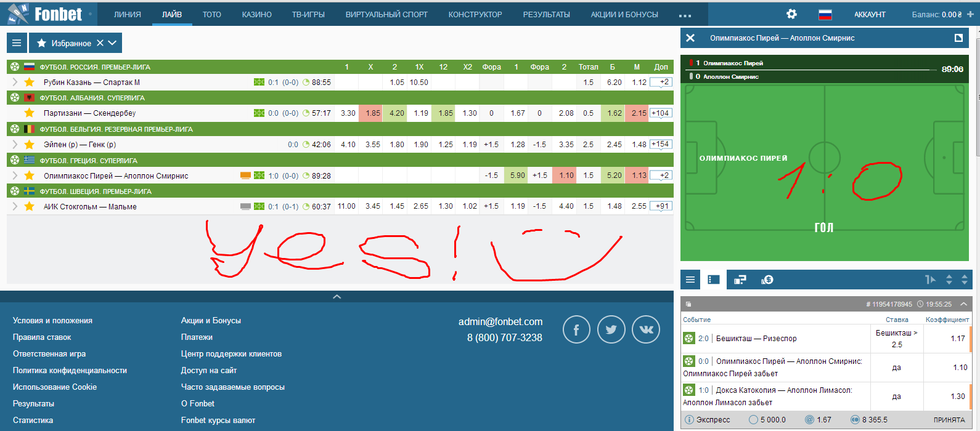Open the unsettled bets question-mark icon
Image resolution: width=980 pixels, height=431 pixels.
[740, 280]
